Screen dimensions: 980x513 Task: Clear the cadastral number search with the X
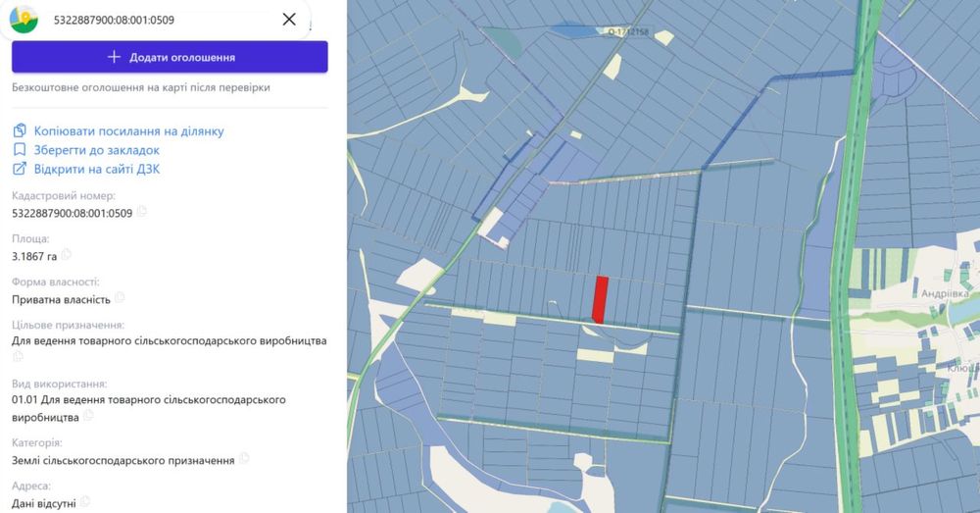pyautogui.click(x=289, y=20)
